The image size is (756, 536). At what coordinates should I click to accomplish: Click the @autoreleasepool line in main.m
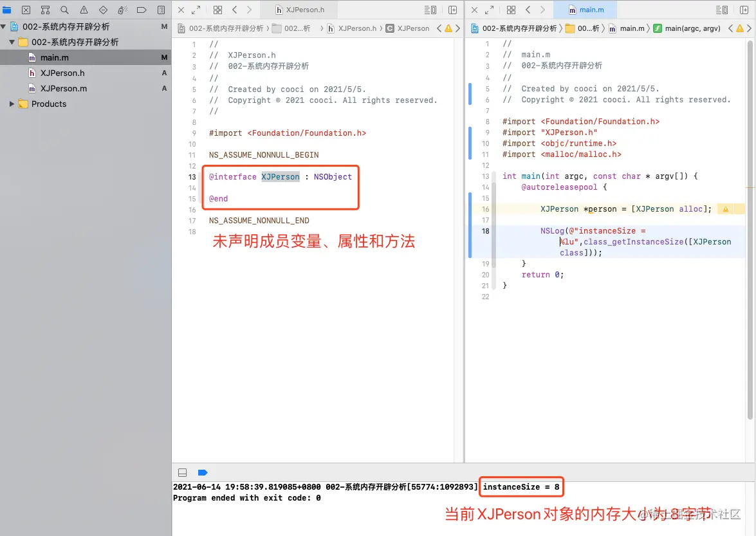[564, 187]
